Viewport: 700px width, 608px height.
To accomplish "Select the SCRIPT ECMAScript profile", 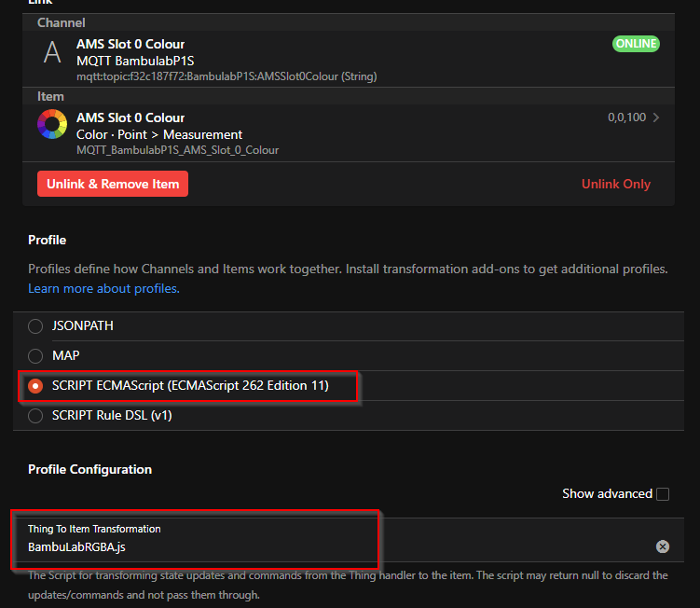I will pyautogui.click(x=35, y=385).
